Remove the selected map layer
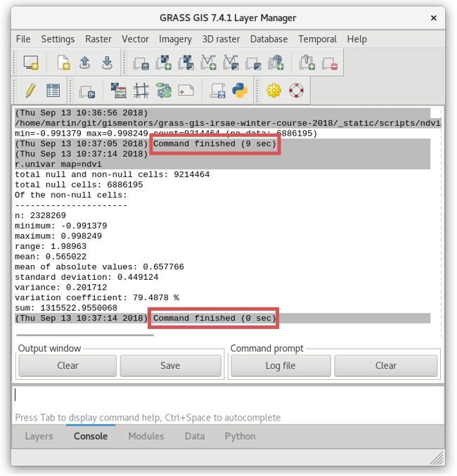Screen dimensions: 457x476 [330, 63]
